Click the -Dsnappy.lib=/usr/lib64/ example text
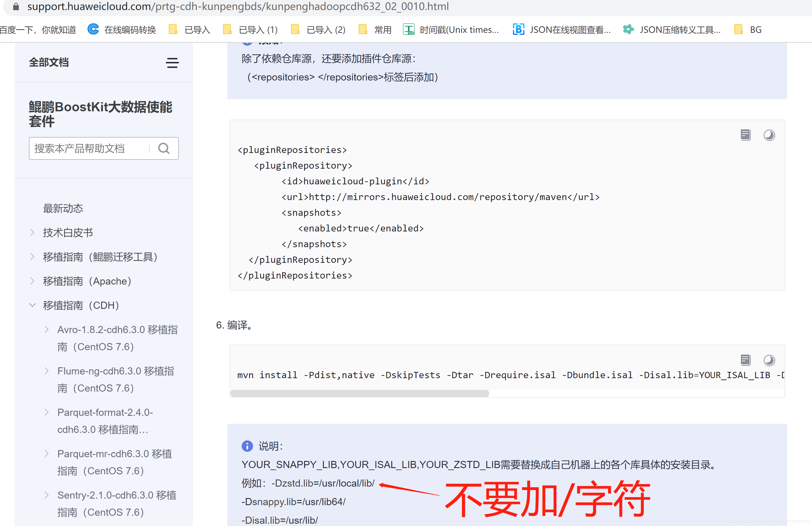812x526 pixels. [x=293, y=501]
